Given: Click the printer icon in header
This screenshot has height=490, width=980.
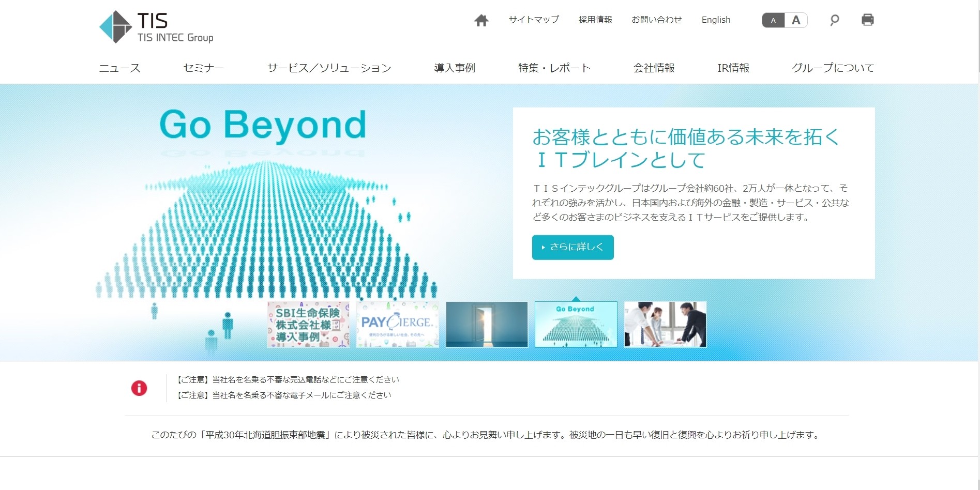Looking at the screenshot, I should point(868,20).
